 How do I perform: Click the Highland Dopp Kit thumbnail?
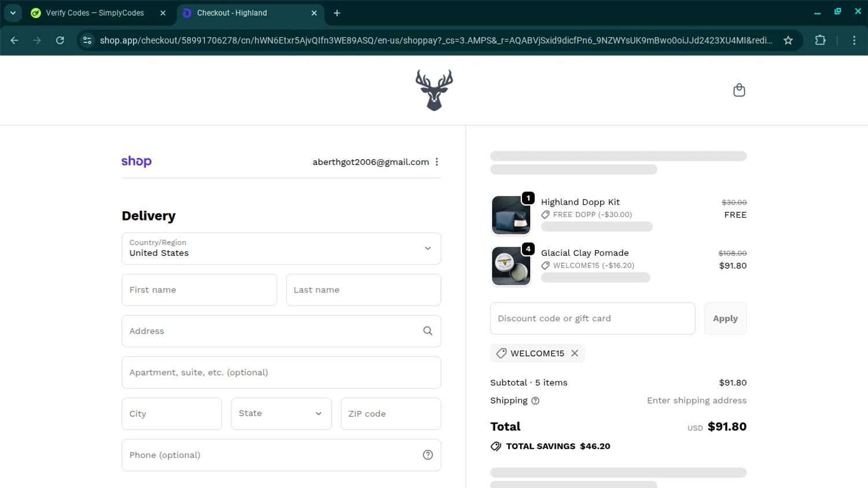pos(511,215)
